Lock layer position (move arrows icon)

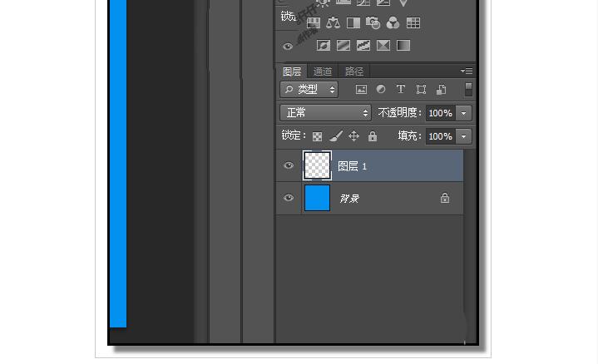(x=354, y=136)
